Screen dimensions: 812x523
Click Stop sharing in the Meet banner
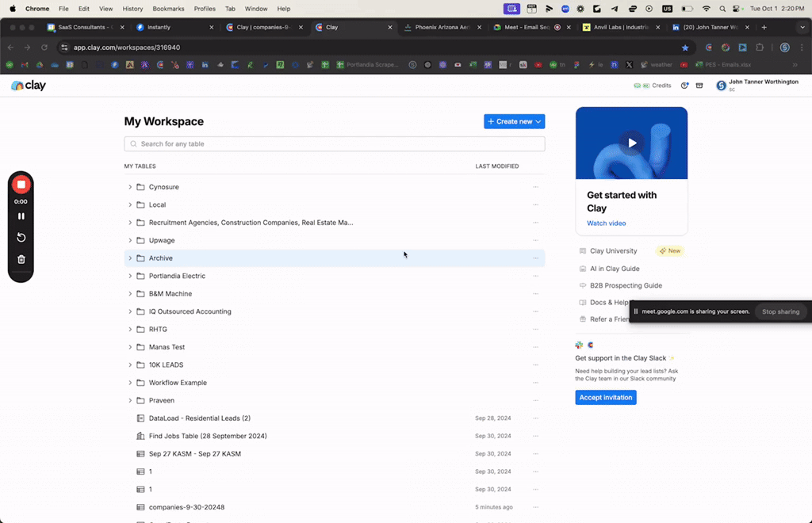[779, 311]
